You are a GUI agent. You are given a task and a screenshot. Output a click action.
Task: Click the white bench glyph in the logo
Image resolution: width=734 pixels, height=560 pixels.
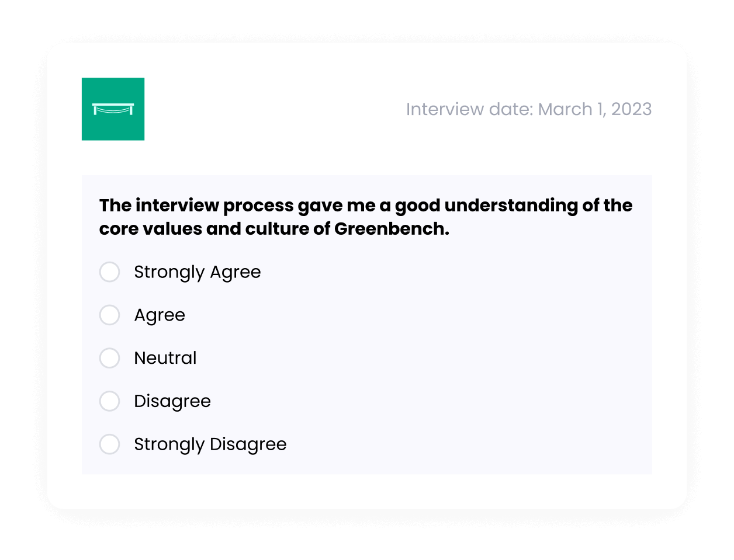(113, 109)
